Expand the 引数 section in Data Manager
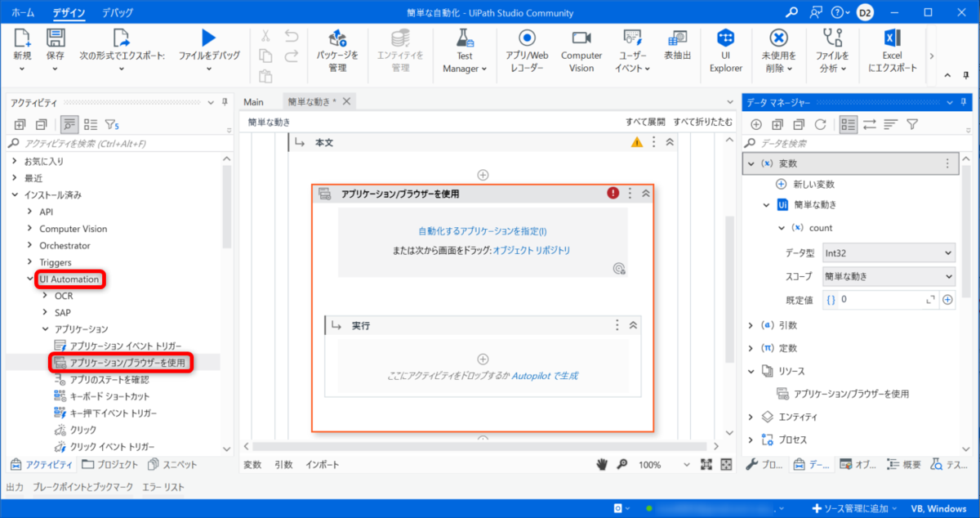Screen dimensions: 980x518 [751, 325]
